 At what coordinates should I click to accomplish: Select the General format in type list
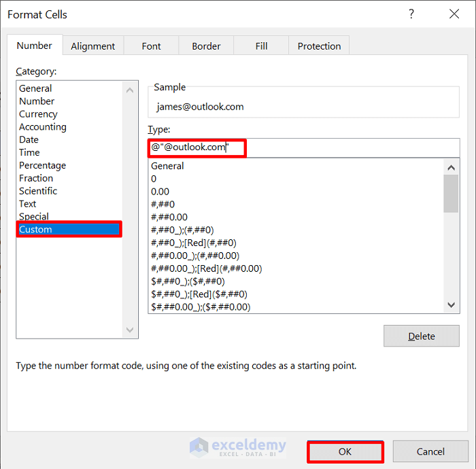[x=167, y=166]
